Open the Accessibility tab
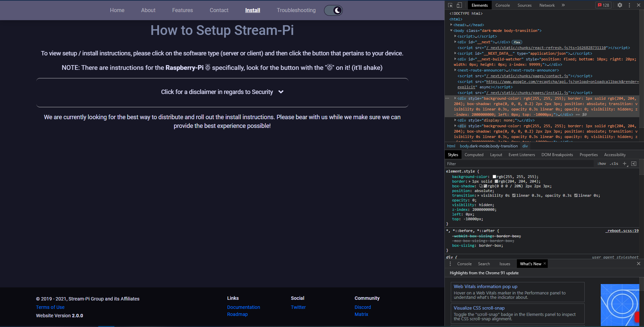This screenshot has width=644, height=327. (x=615, y=155)
